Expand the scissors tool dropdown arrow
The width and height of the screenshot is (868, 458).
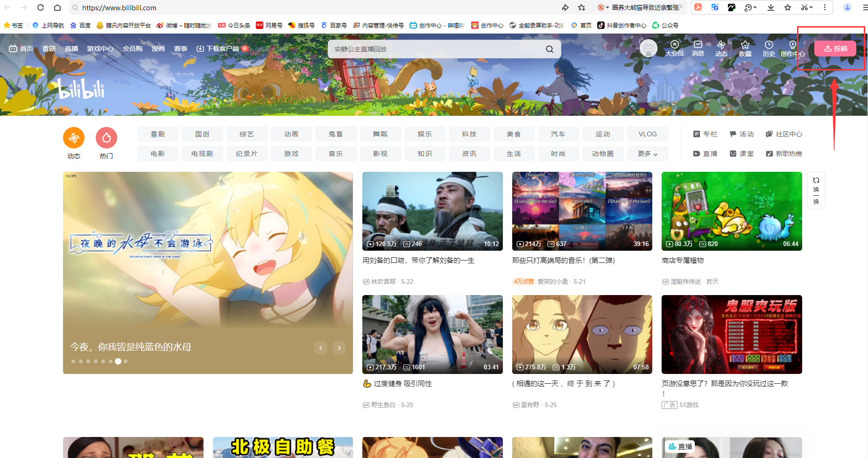(811, 7)
